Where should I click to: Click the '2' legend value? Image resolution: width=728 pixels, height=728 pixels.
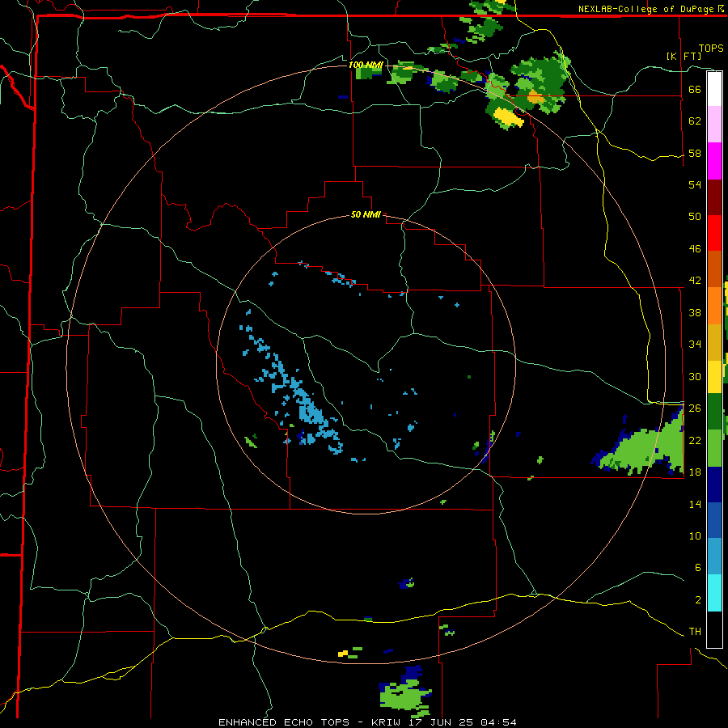[x=698, y=600]
